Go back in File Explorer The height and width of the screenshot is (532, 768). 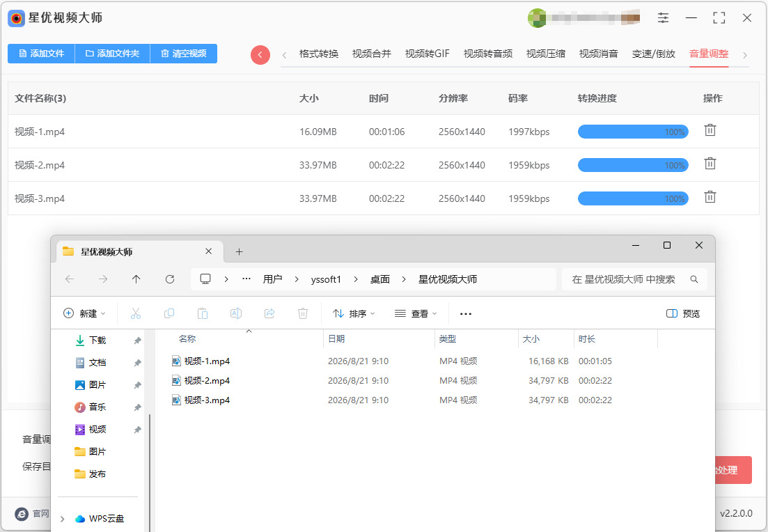pyautogui.click(x=70, y=279)
